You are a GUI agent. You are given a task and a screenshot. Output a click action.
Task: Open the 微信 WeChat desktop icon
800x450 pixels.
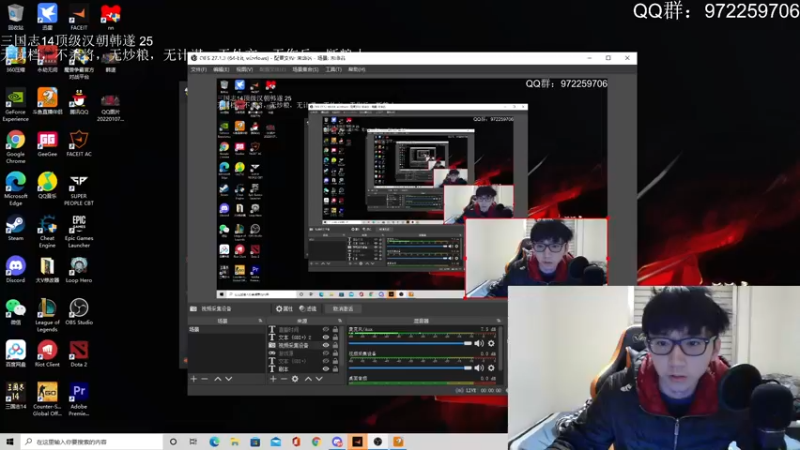click(x=15, y=312)
